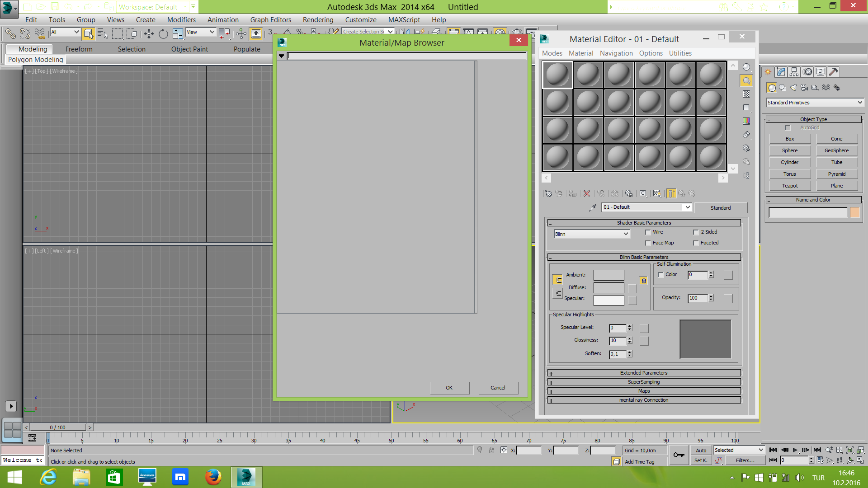Toggle the checkered Background icon in Material Editor
The image size is (868, 488).
click(x=746, y=94)
